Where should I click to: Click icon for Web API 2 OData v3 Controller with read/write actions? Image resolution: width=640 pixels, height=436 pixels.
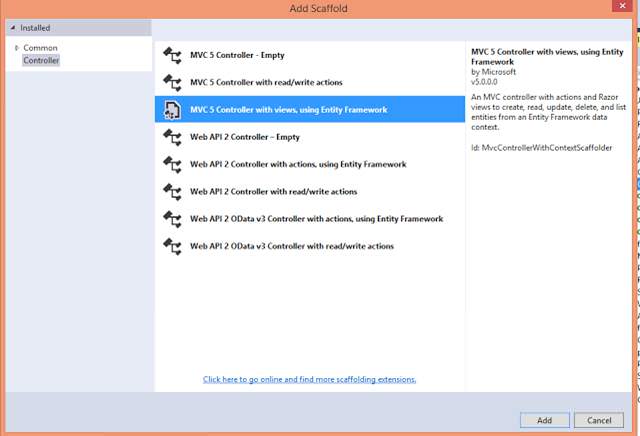[172, 247]
